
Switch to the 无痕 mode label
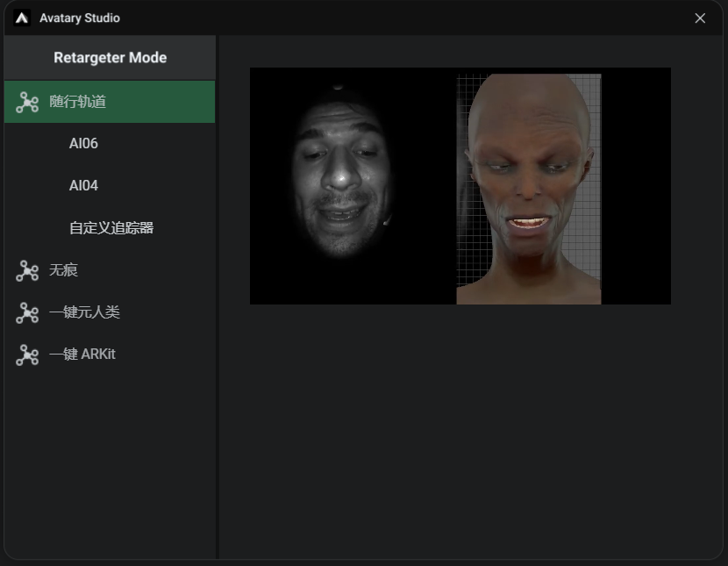click(x=63, y=270)
